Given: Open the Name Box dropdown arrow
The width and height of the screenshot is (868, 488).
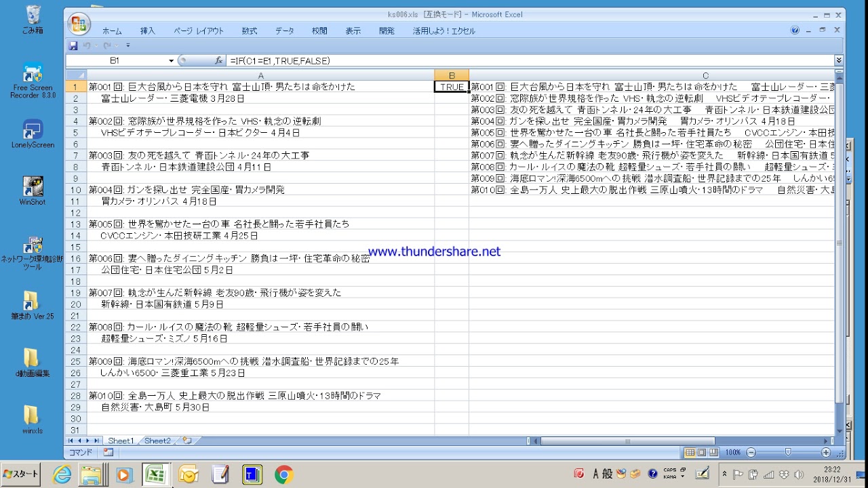Looking at the screenshot, I should 171,61.
